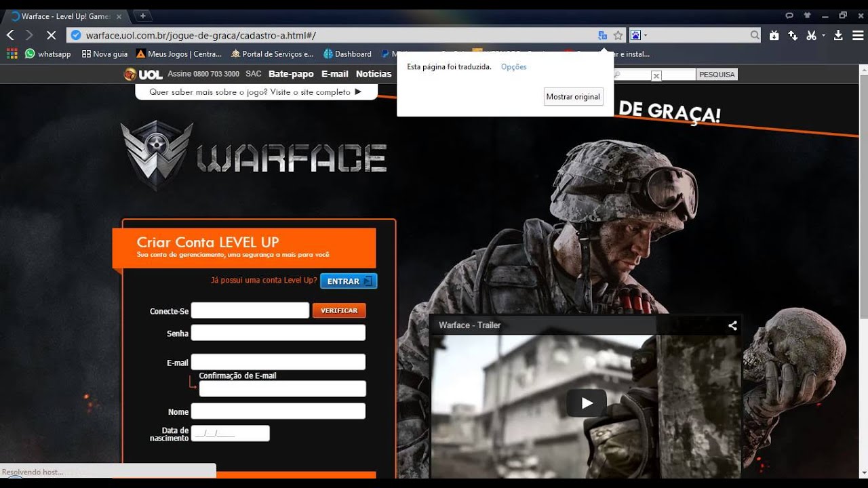Open Notícias in UOL bar
This screenshot has width=868, height=488.
(x=374, y=74)
